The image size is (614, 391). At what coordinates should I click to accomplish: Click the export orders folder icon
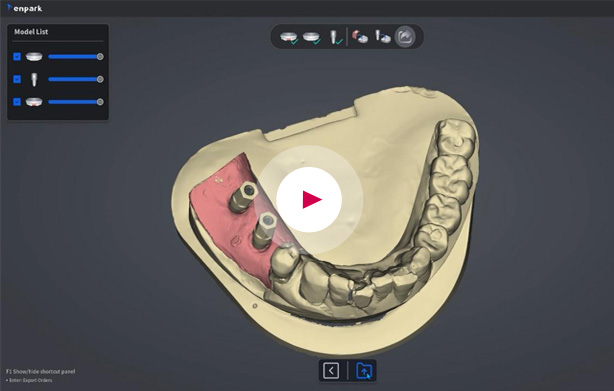tap(364, 370)
